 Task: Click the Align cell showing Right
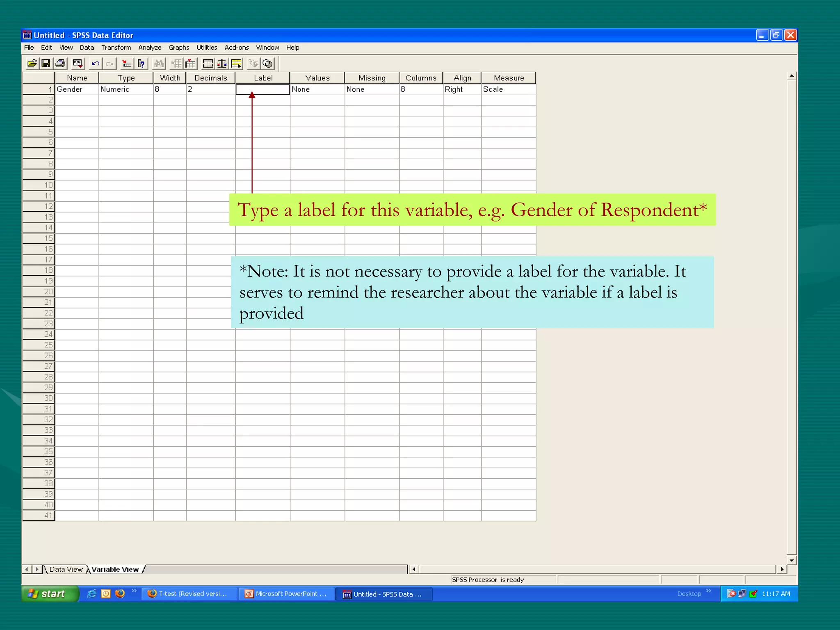click(x=462, y=89)
